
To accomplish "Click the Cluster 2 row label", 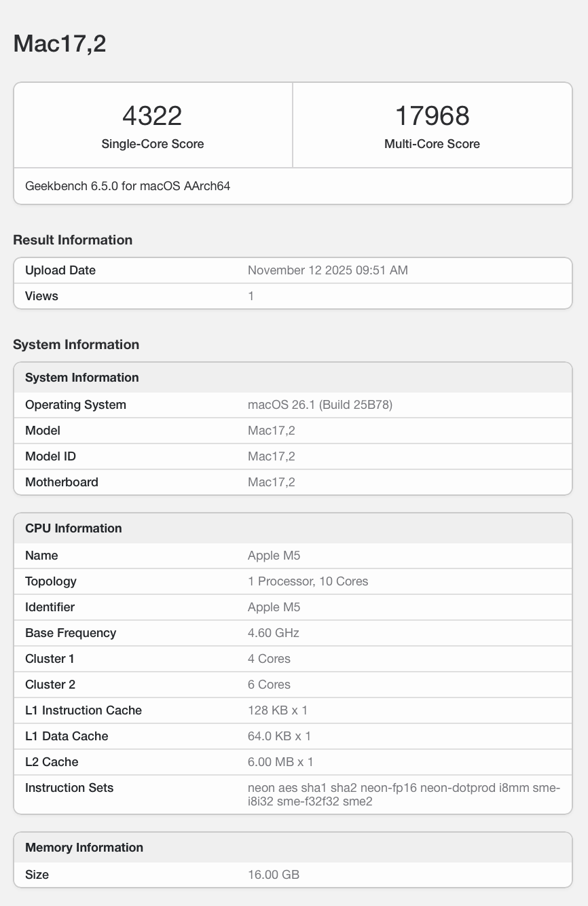I will [50, 685].
